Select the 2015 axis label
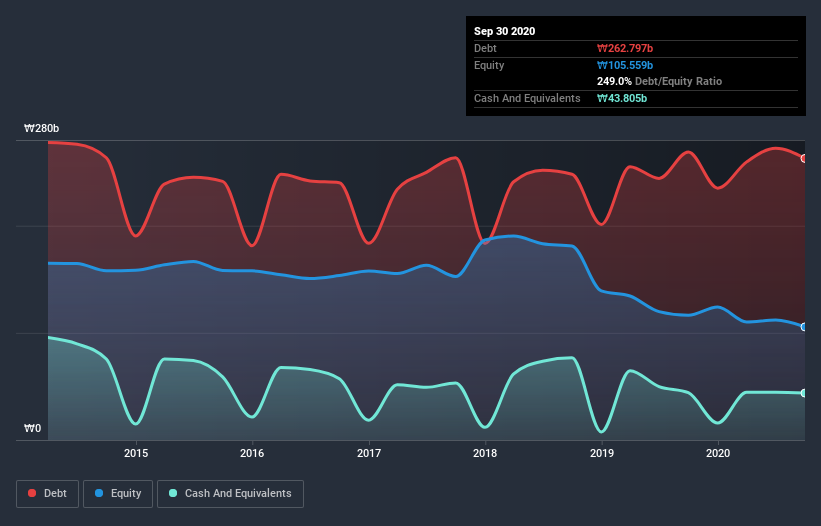The width and height of the screenshot is (821, 526). (136, 453)
